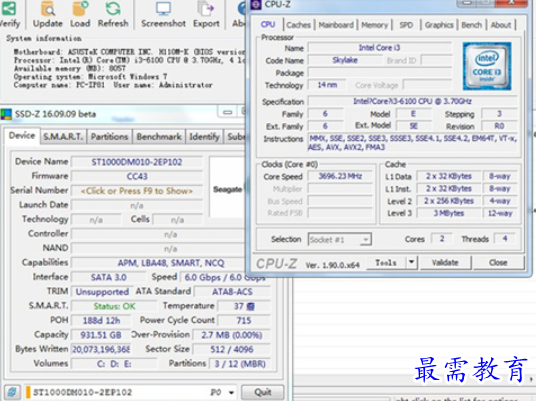Image resolution: width=536 pixels, height=401 pixels.
Task: Minimize the SSD-Z window
Action: coord(228,112)
